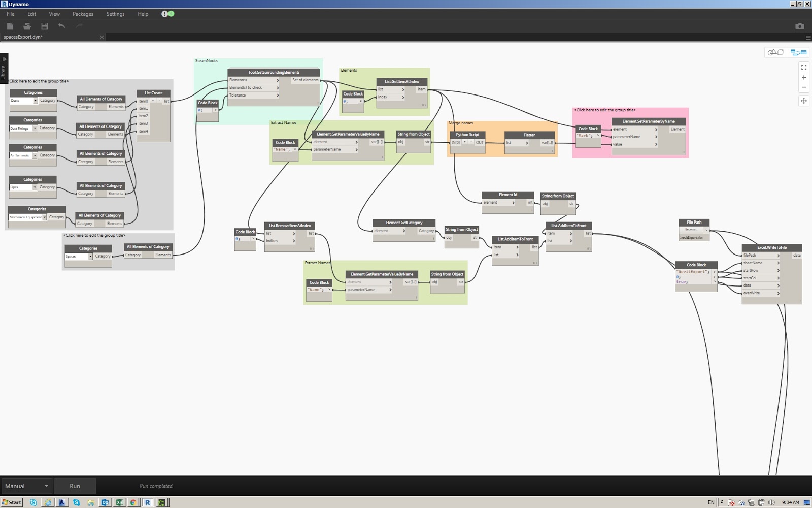Open the Packages menu
Screen dimensions: 812x508
point(82,14)
